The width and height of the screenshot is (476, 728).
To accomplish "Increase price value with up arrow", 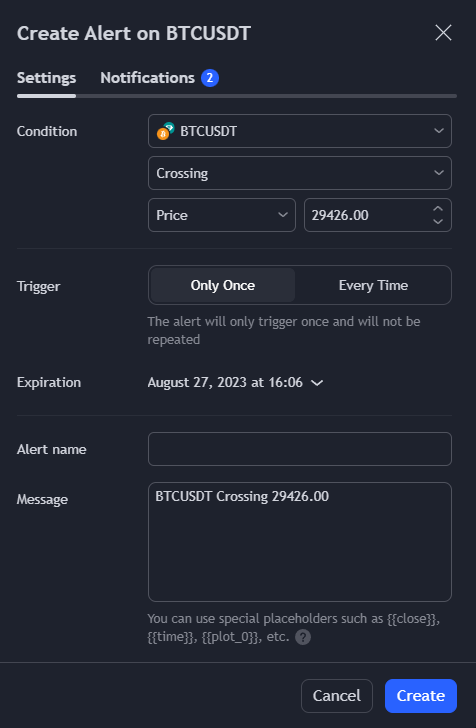I will click(x=437, y=209).
